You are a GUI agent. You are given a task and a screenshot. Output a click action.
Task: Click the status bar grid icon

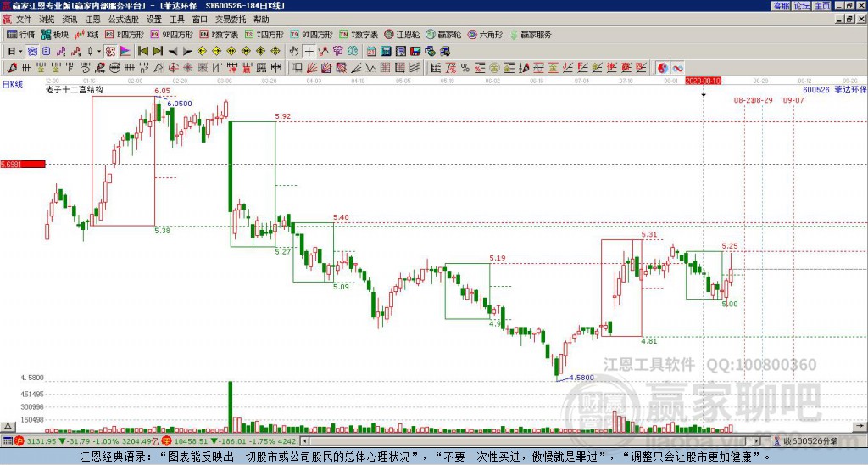point(7,441)
